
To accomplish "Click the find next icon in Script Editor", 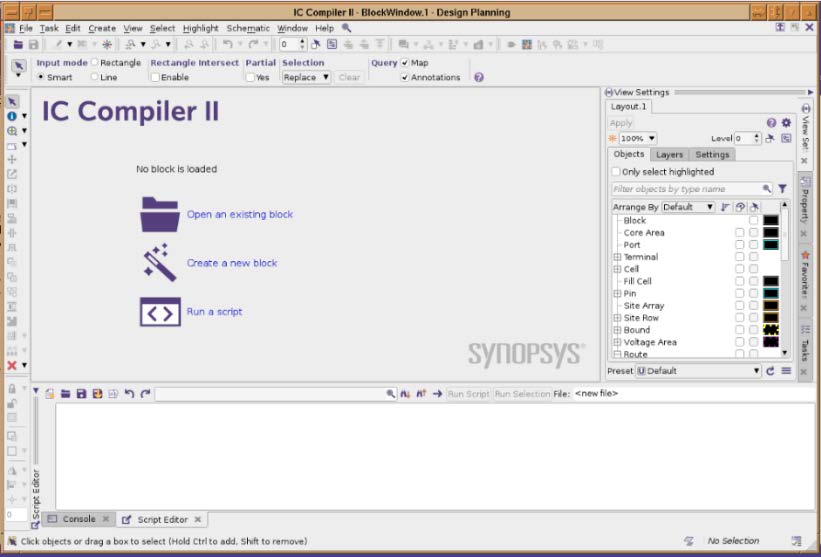I will pos(405,394).
